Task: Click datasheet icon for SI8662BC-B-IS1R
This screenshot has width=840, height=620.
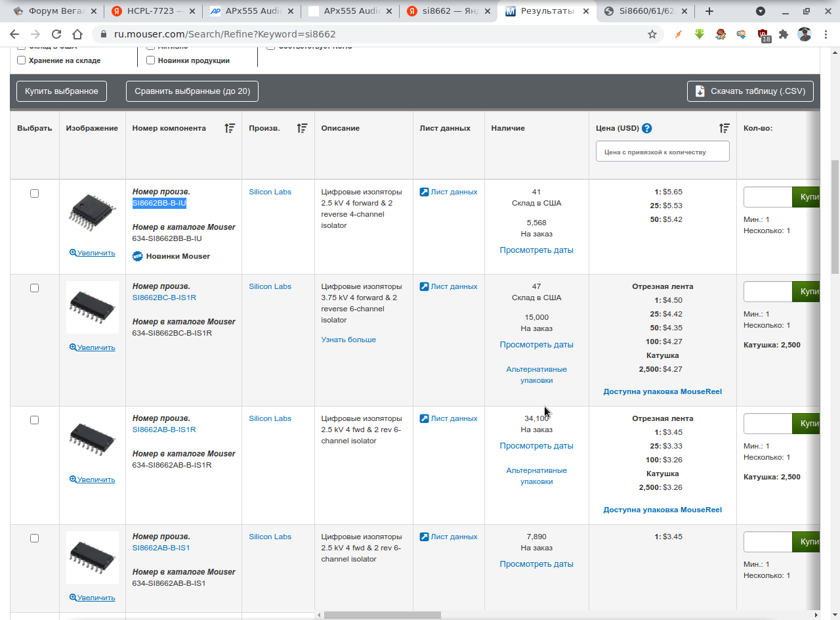Action: (424, 287)
